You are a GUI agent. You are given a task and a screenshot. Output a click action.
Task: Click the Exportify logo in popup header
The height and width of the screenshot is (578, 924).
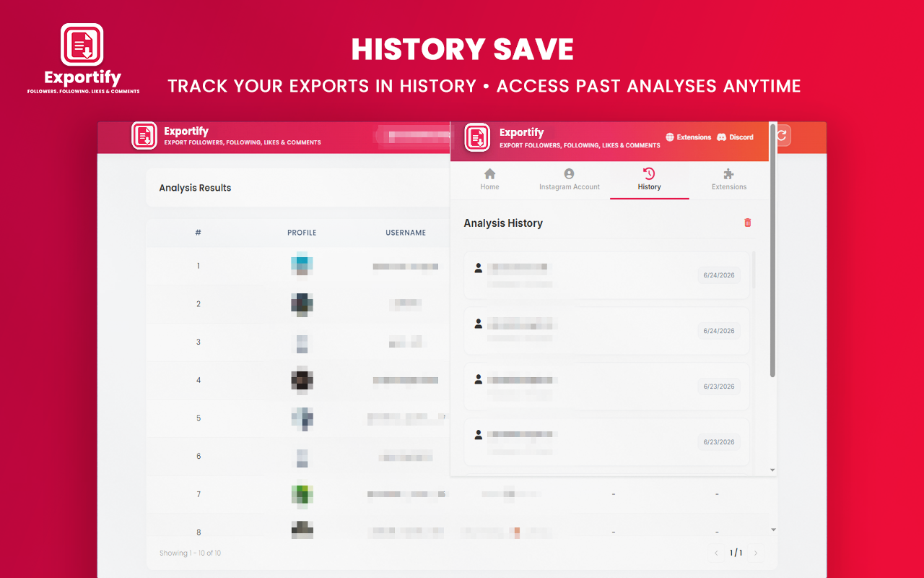coord(477,137)
